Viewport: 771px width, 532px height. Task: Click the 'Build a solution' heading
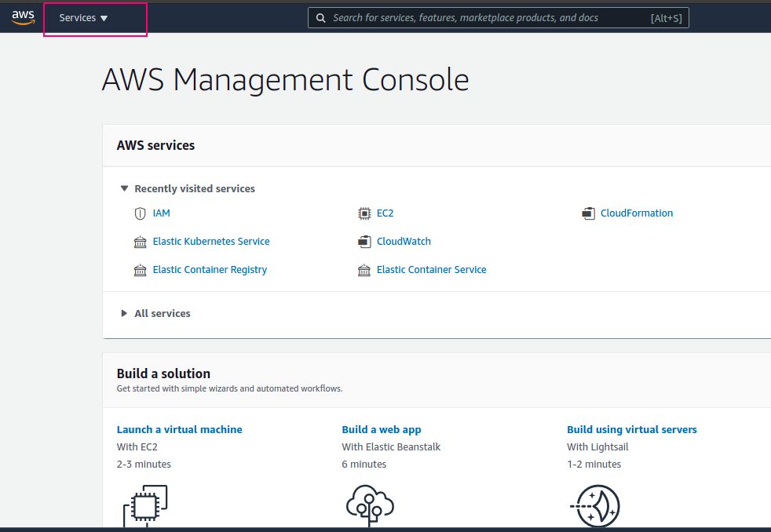tap(163, 373)
